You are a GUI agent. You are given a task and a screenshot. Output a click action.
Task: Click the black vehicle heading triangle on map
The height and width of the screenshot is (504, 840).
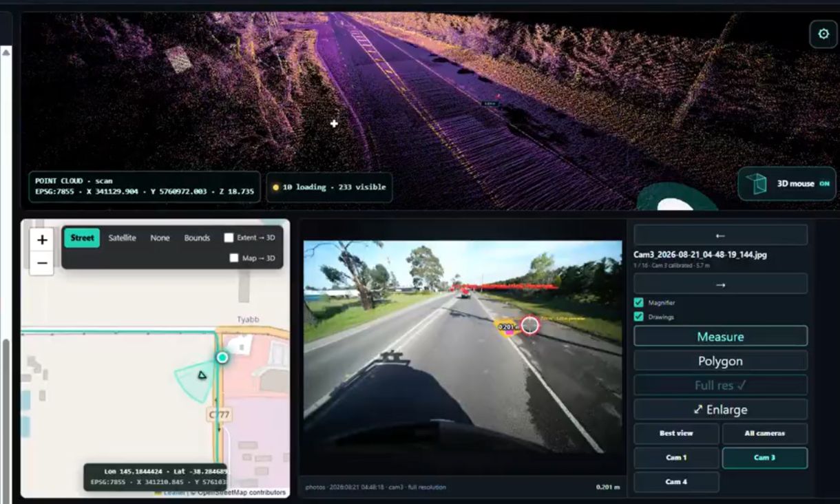coord(202,375)
